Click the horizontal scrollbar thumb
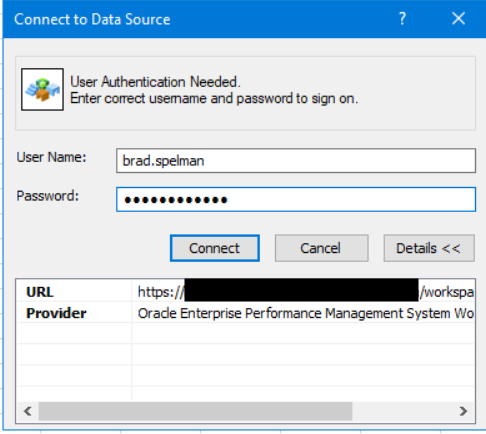The image size is (486, 434). 195,411
